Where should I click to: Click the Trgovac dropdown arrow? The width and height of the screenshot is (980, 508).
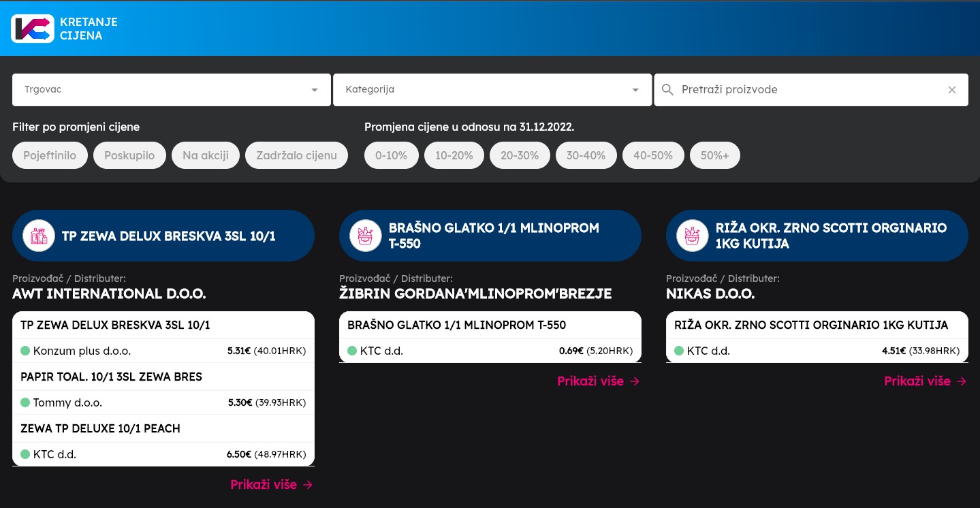[x=315, y=90]
